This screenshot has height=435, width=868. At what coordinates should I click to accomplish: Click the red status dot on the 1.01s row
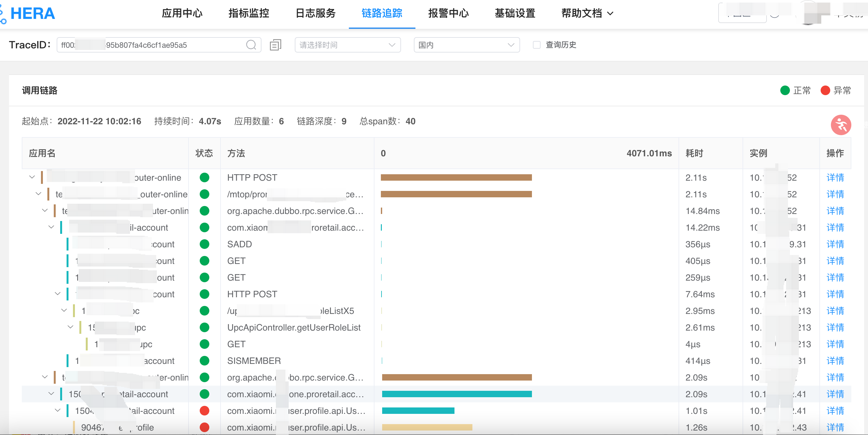coord(204,411)
